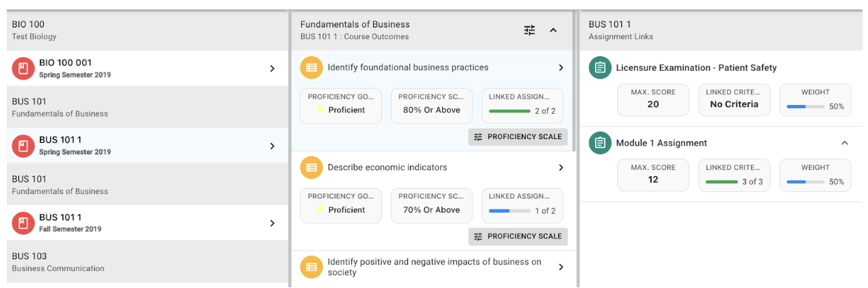Select BUS 103 Business Communication course

(x=137, y=262)
